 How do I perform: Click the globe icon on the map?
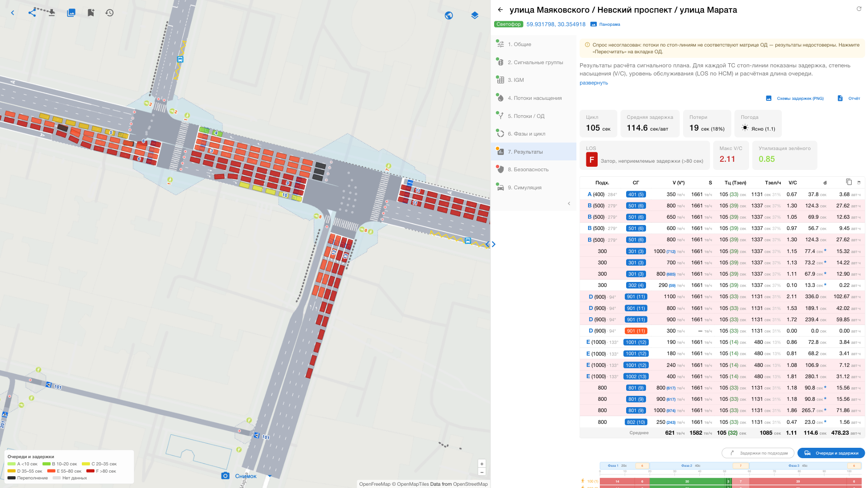pos(449,15)
